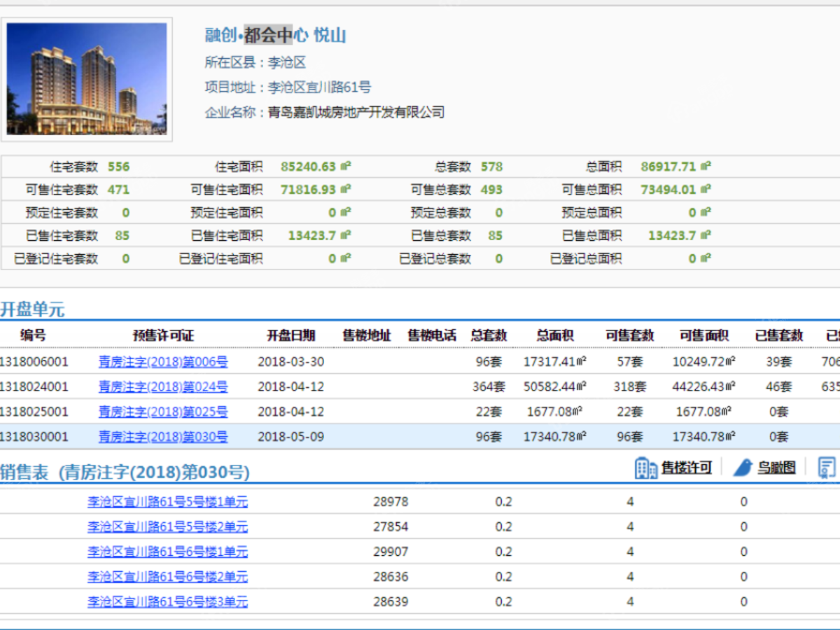
Task: Click the 预售许可证 column header
Action: (163, 335)
